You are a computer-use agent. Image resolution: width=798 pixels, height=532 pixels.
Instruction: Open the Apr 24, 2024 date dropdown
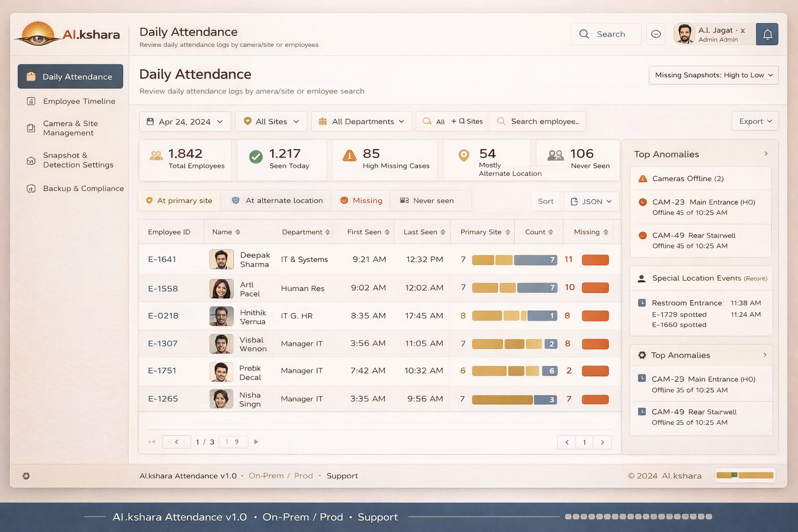click(185, 122)
